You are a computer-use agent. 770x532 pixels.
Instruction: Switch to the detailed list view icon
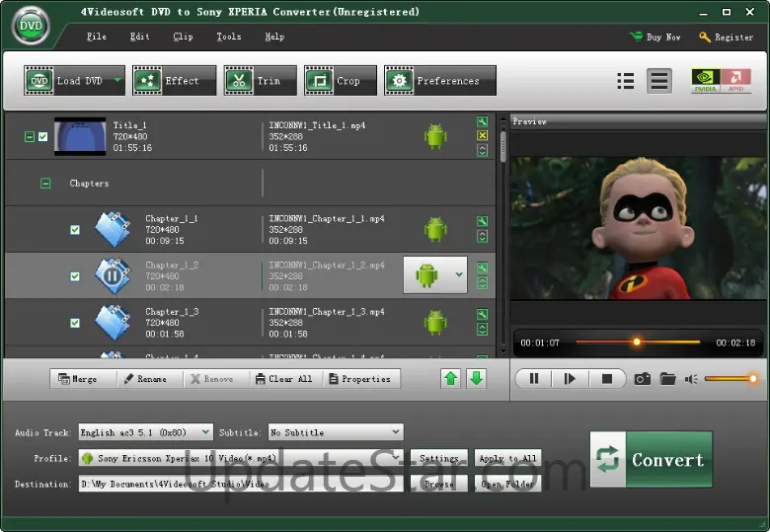point(659,81)
